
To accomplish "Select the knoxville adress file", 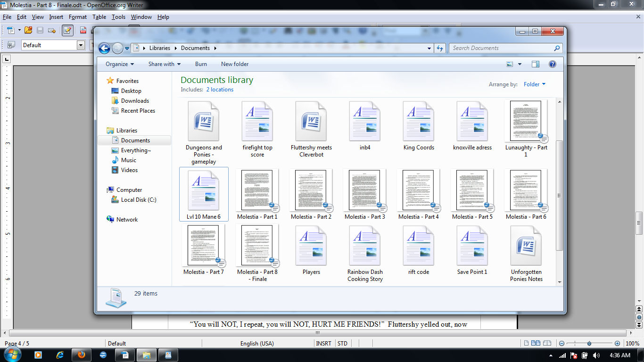I will click(472, 125).
